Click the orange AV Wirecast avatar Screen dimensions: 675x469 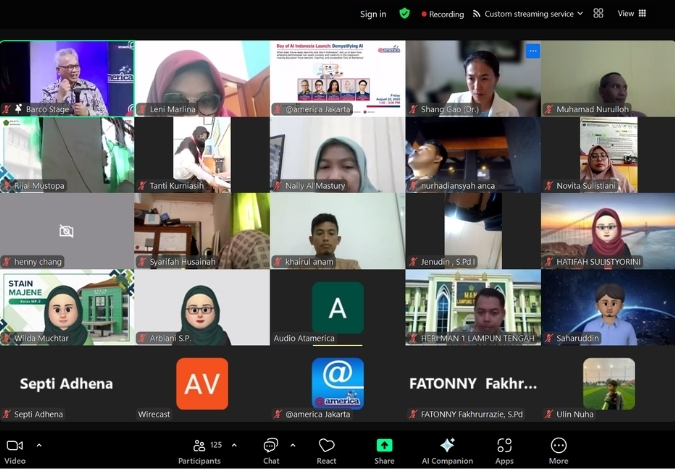tap(202, 384)
